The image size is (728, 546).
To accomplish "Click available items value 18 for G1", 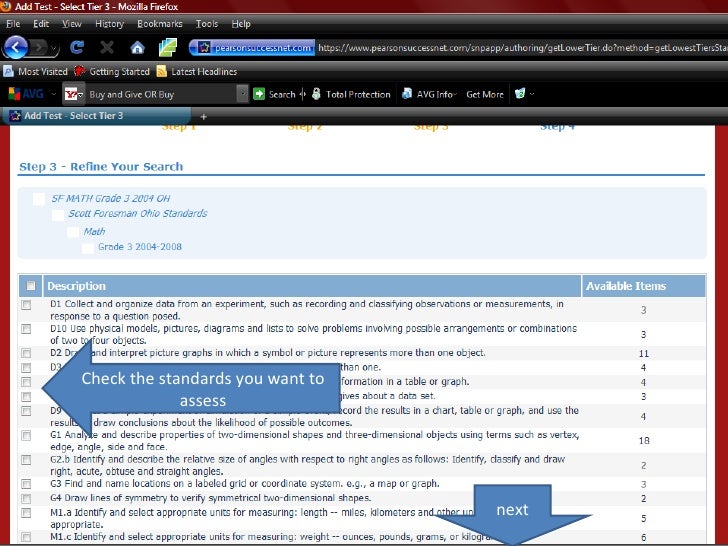I will click(644, 441).
